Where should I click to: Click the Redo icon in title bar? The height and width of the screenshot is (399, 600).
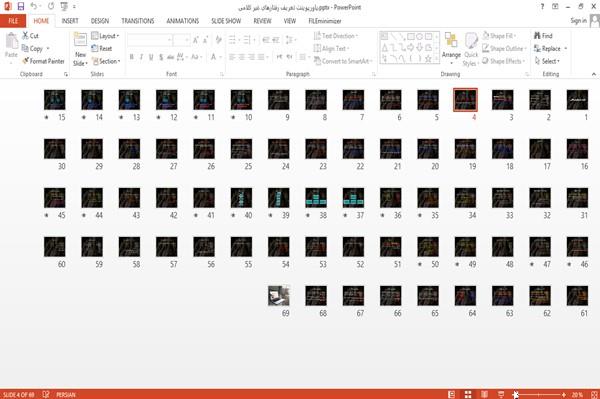point(51,7)
